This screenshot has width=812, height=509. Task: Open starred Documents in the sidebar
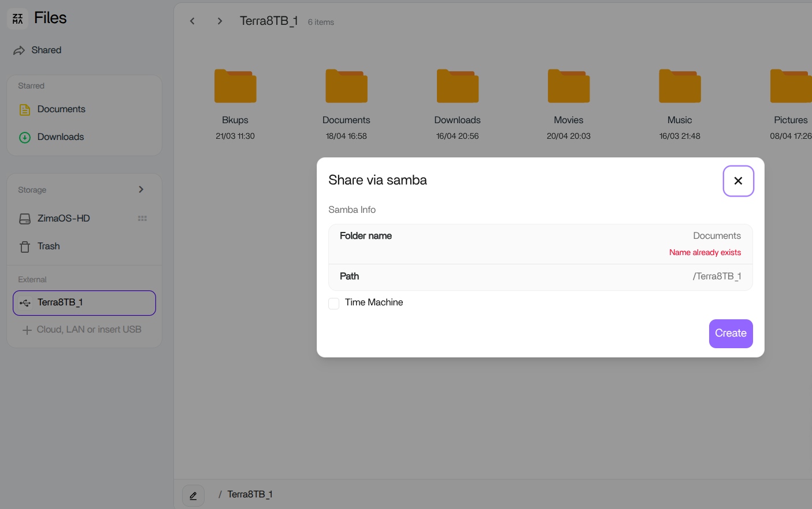tap(61, 109)
